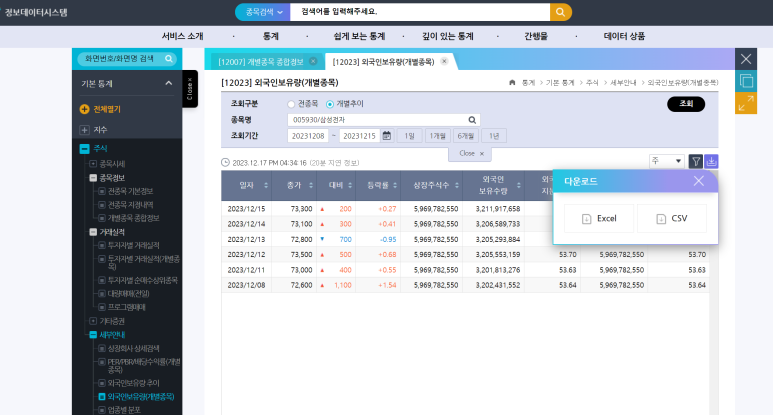Click the duplicate windows icon on right rail
The image size is (773, 415).
pyautogui.click(x=746, y=81)
